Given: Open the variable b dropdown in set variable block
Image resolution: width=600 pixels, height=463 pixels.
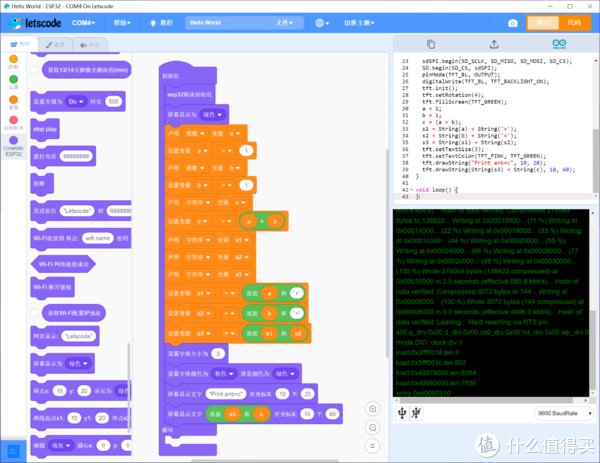Looking at the screenshot, I should (x=203, y=185).
